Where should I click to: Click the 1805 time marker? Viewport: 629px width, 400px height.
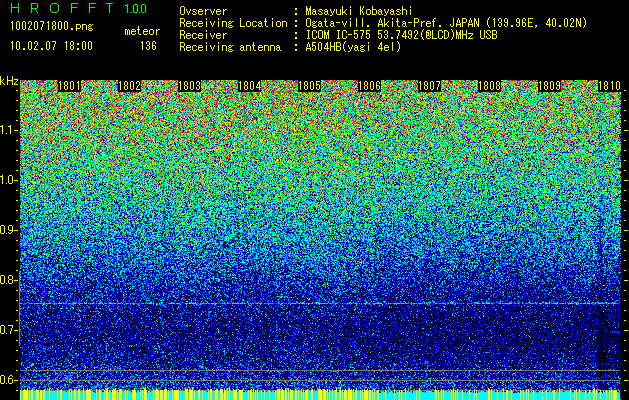tap(309, 86)
